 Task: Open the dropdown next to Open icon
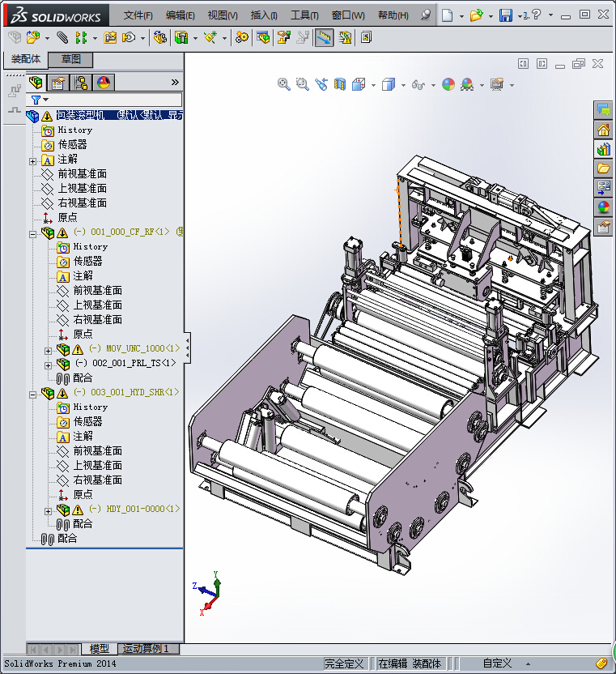pyautogui.click(x=491, y=16)
